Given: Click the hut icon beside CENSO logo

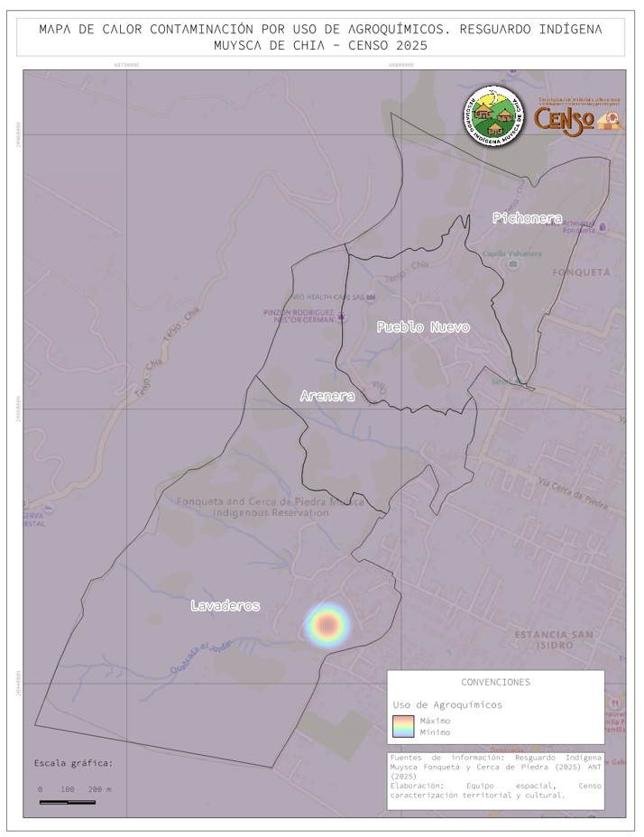Looking at the screenshot, I should coord(612,119).
